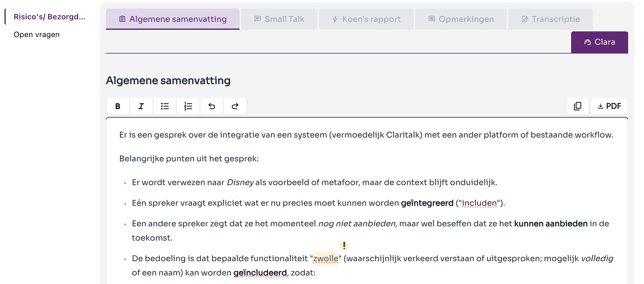Toggle bold formatting in the editor toolbar

tap(118, 106)
